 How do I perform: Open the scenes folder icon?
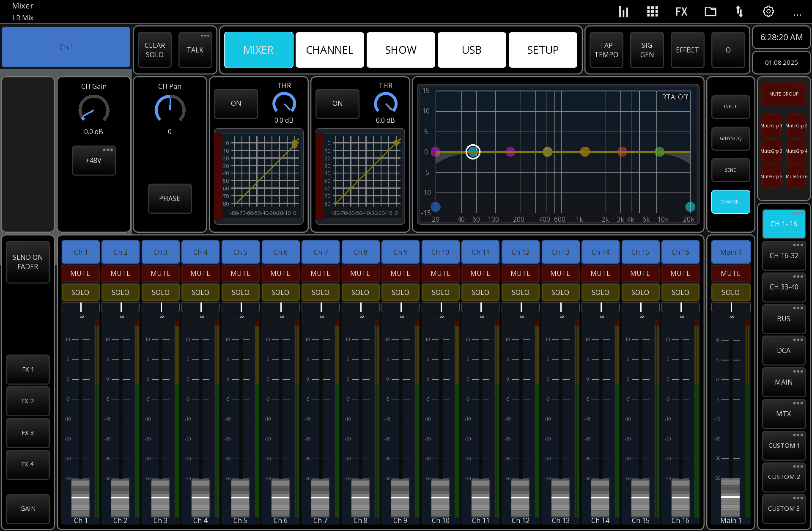click(x=710, y=11)
